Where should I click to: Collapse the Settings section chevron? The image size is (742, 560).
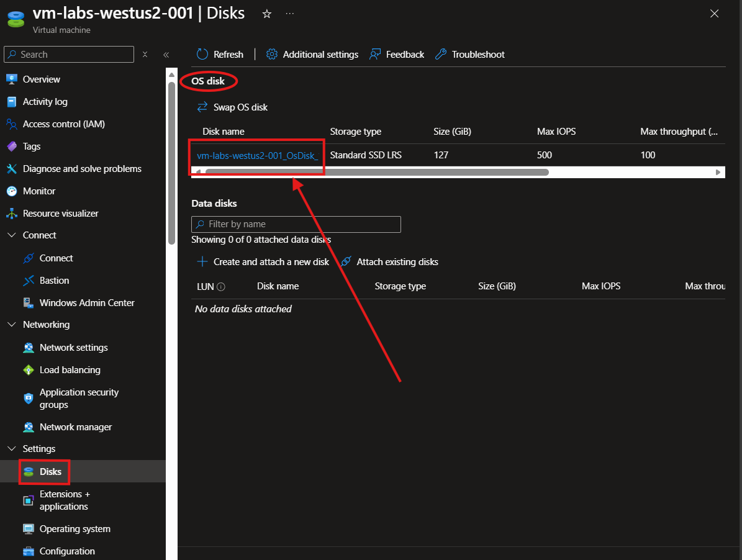click(11, 449)
